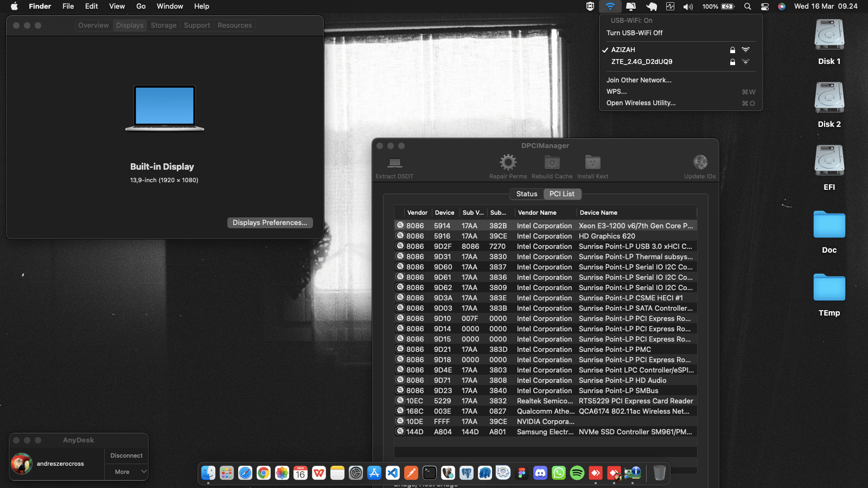Select the Sunrise Point-LP SMBus row
This screenshot has height=488, width=868.
546,390
